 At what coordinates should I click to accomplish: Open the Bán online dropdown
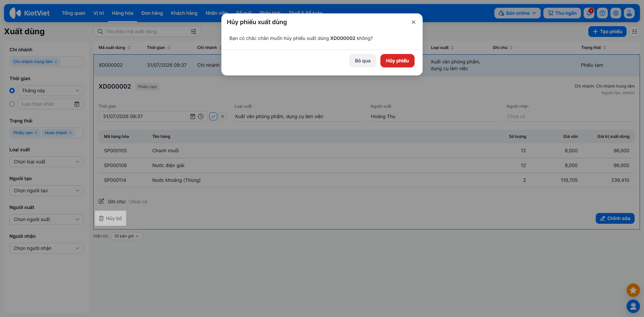tap(517, 13)
